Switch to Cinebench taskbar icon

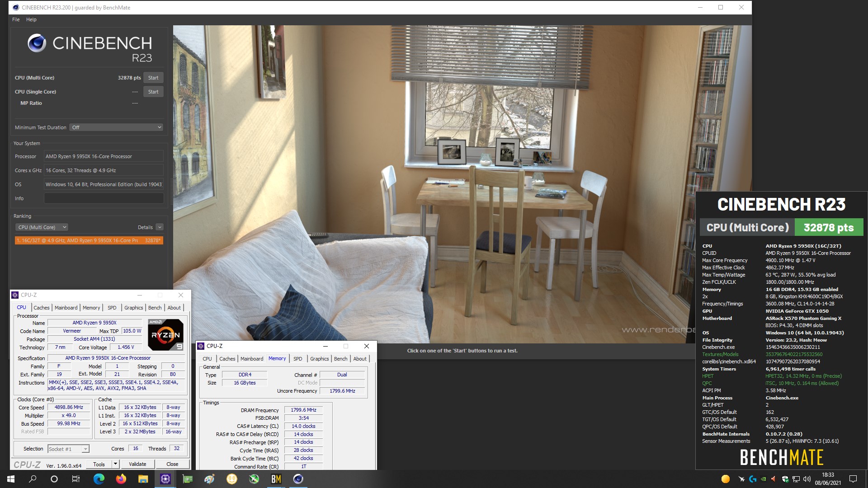tap(298, 479)
